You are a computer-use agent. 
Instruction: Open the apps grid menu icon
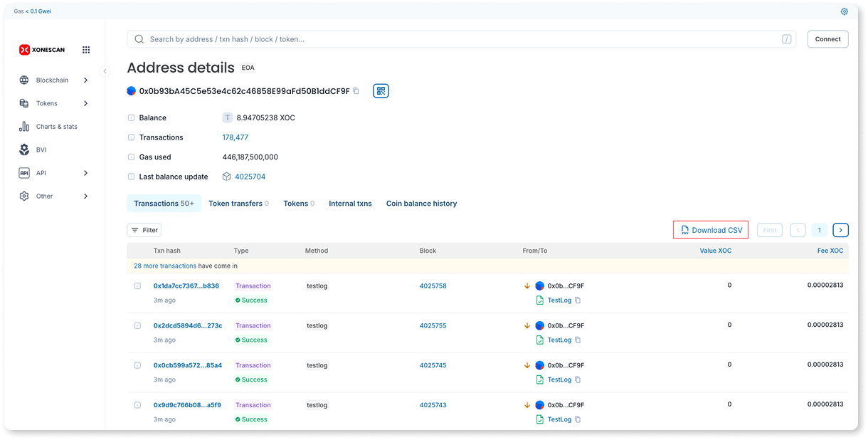pyautogui.click(x=86, y=50)
